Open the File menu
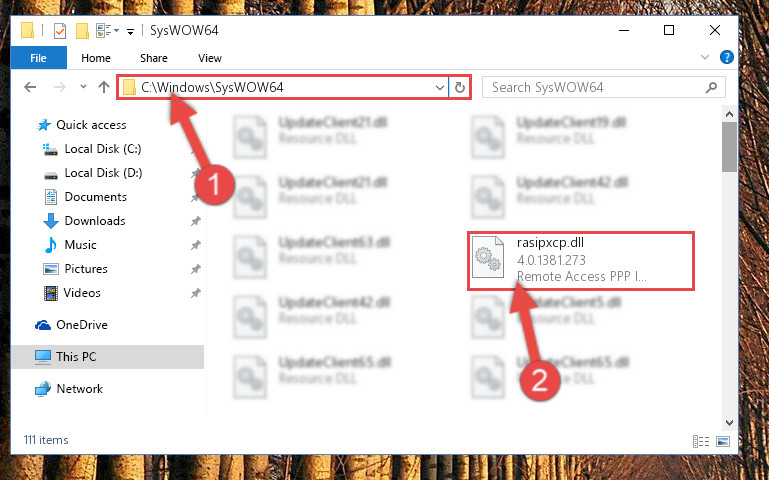 (x=38, y=58)
